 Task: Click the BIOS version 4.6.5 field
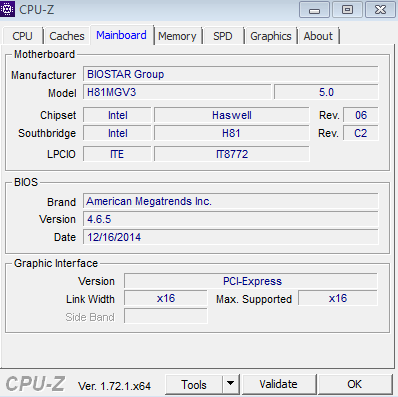[231, 219]
